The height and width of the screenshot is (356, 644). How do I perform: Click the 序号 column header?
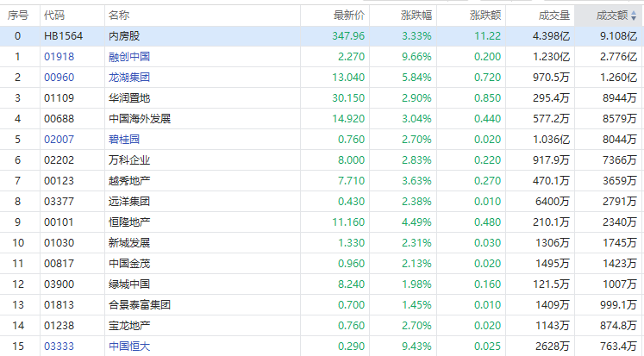pyautogui.click(x=18, y=16)
